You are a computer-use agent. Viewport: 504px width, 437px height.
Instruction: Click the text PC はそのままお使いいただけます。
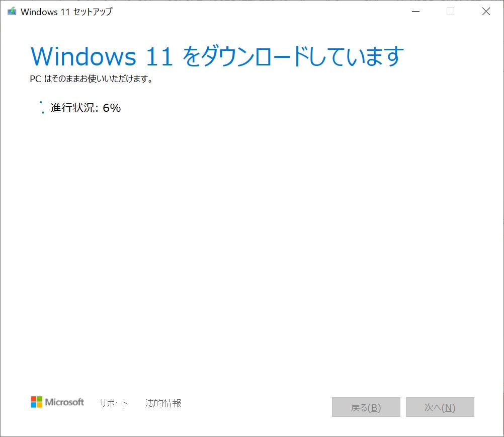click(x=91, y=79)
